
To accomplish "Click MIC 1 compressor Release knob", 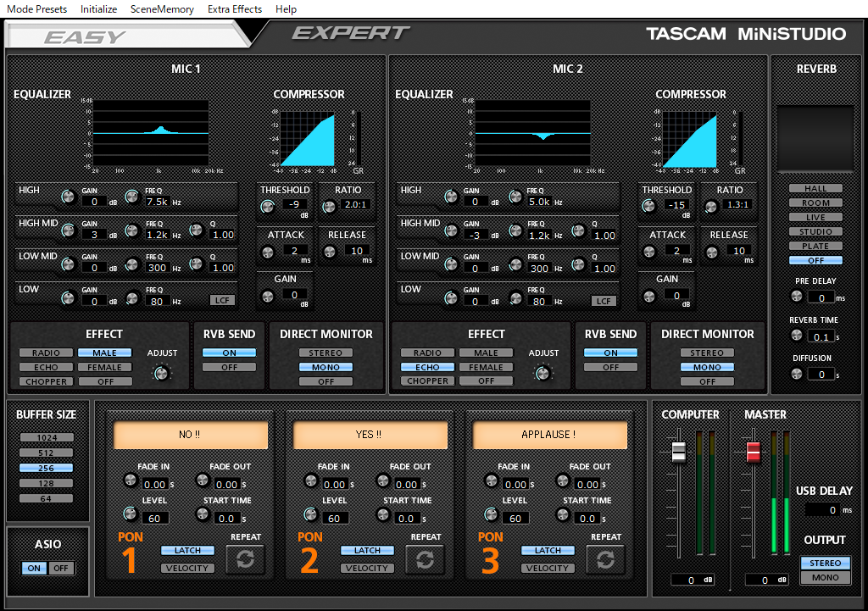I will (330, 253).
